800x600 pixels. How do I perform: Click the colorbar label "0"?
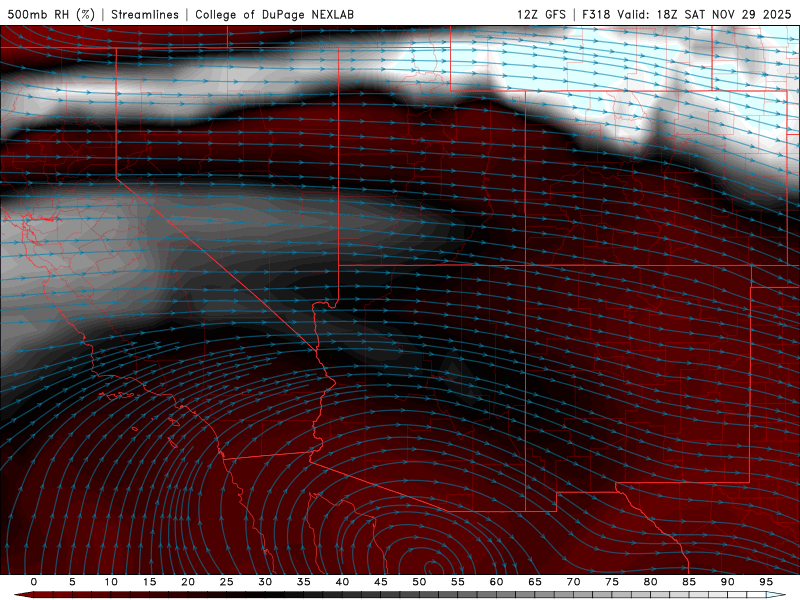pyautogui.click(x=34, y=582)
